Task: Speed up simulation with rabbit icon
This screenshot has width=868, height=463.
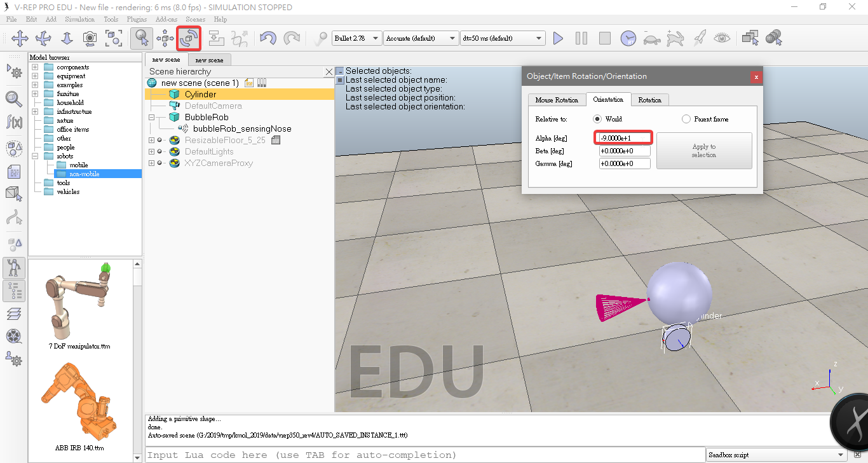Action: pos(675,38)
